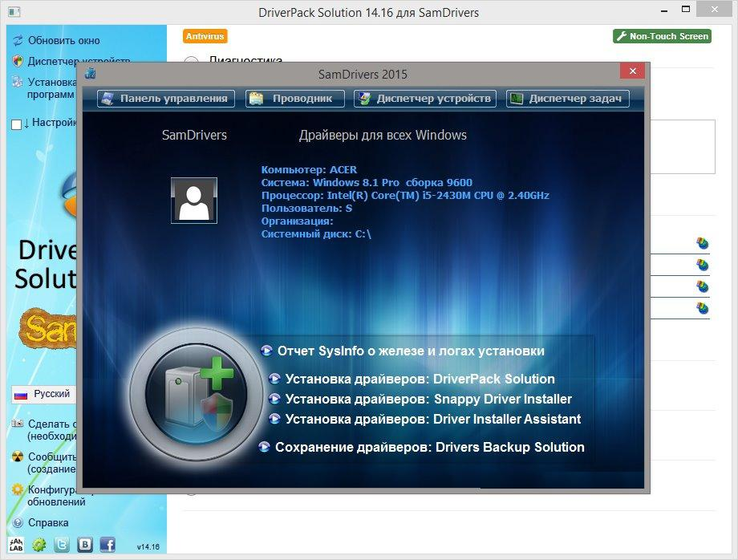Click the Компьютер: ACER line
The image size is (738, 560).
[309, 170]
